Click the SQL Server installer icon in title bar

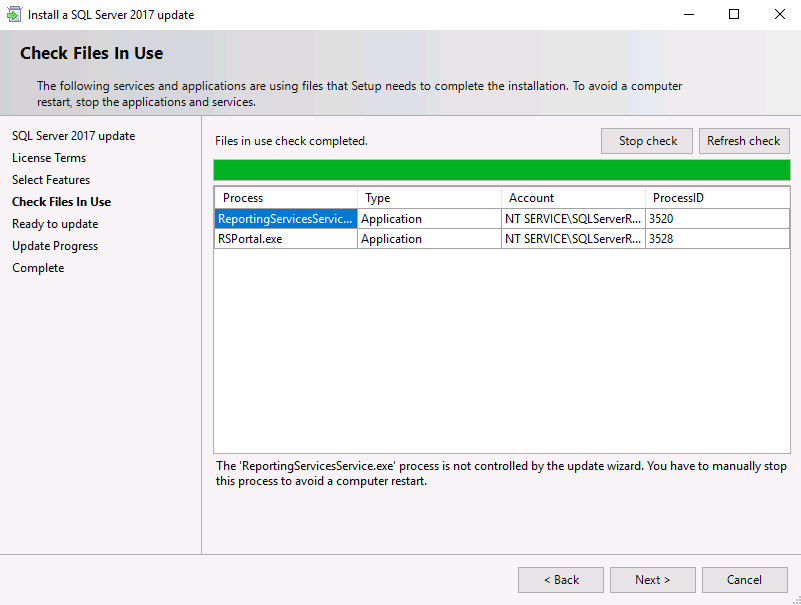(x=14, y=14)
